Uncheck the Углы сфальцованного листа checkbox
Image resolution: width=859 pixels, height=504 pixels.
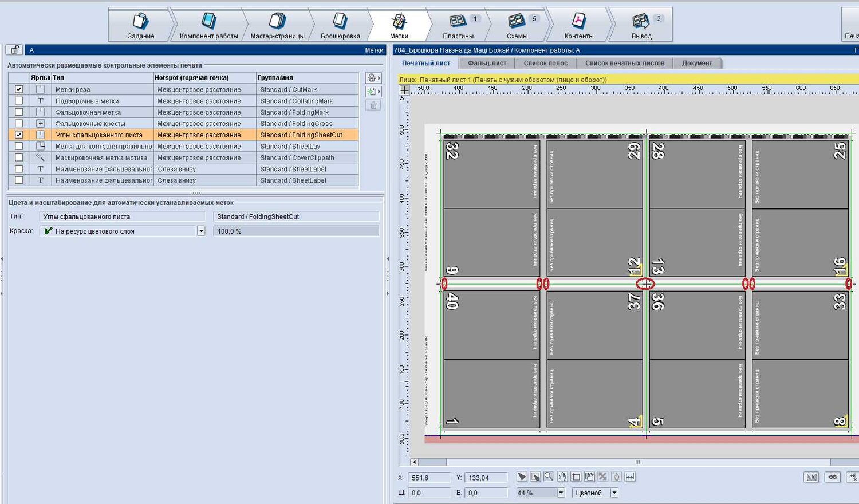19,135
